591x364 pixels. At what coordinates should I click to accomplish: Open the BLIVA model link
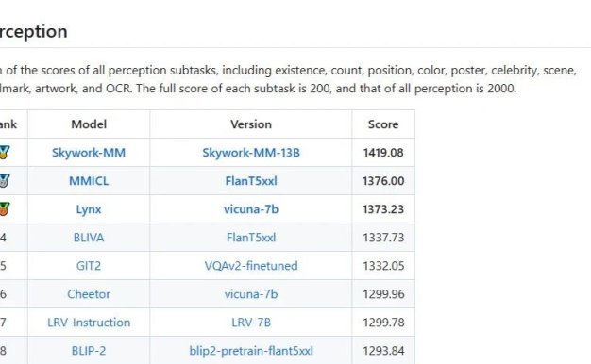coord(89,238)
